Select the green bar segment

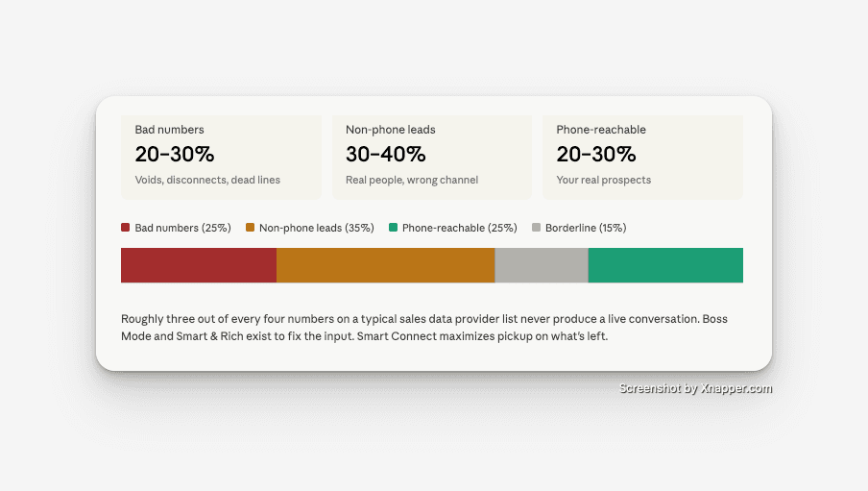click(x=665, y=265)
